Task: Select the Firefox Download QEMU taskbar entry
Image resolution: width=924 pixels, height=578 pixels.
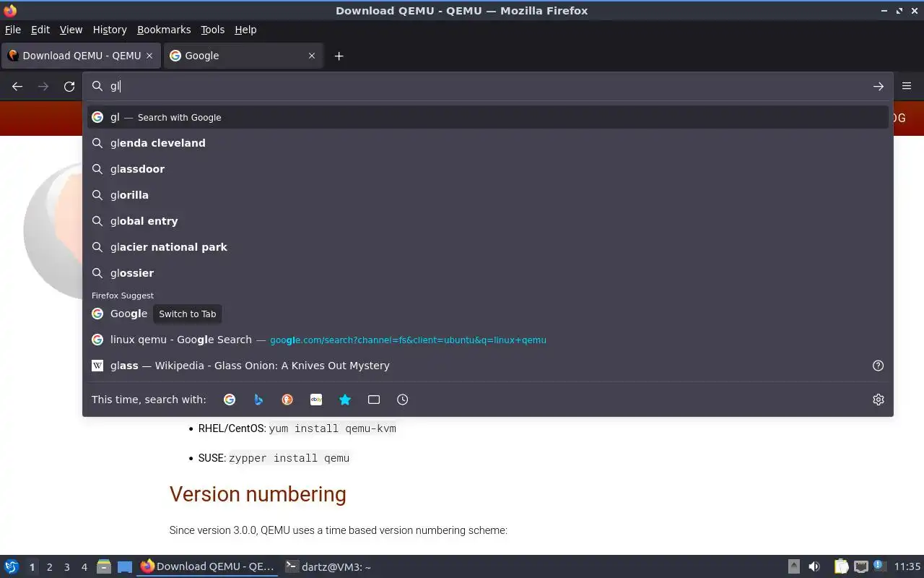Action: coord(207,567)
